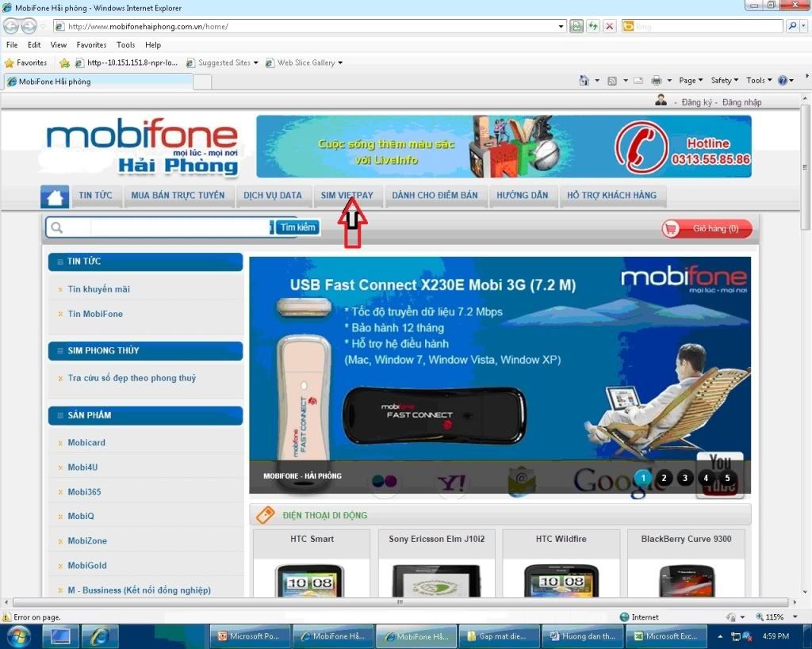Screen dimensions: 812x649
Task: Open the Tra cứu số đẹp theo phong thuỷ link
Action: pyautogui.click(x=132, y=378)
